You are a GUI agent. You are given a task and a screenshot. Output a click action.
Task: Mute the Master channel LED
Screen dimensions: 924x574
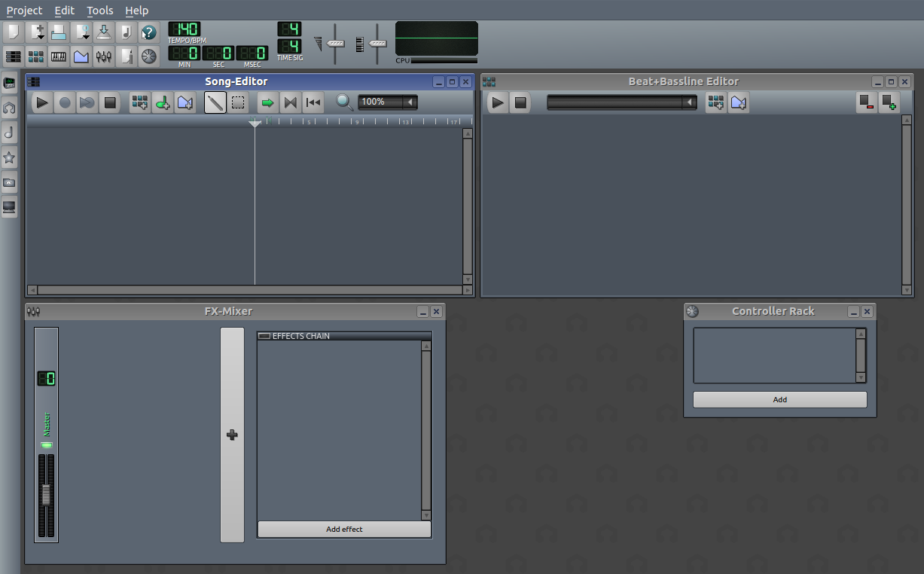(46, 444)
